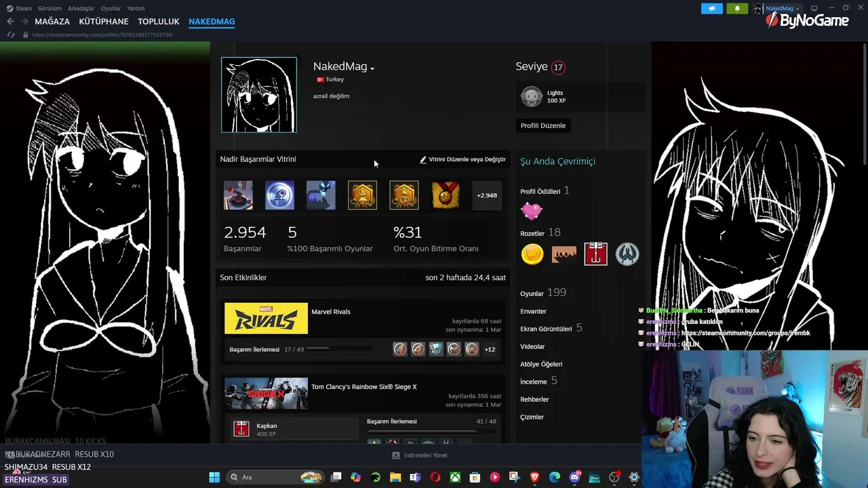Go back with the browser back arrow
Viewport: 868px width, 488px height.
coord(10,22)
